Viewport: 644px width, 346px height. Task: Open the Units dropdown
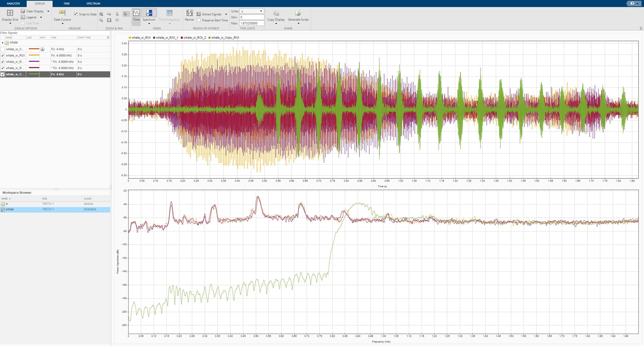click(252, 11)
